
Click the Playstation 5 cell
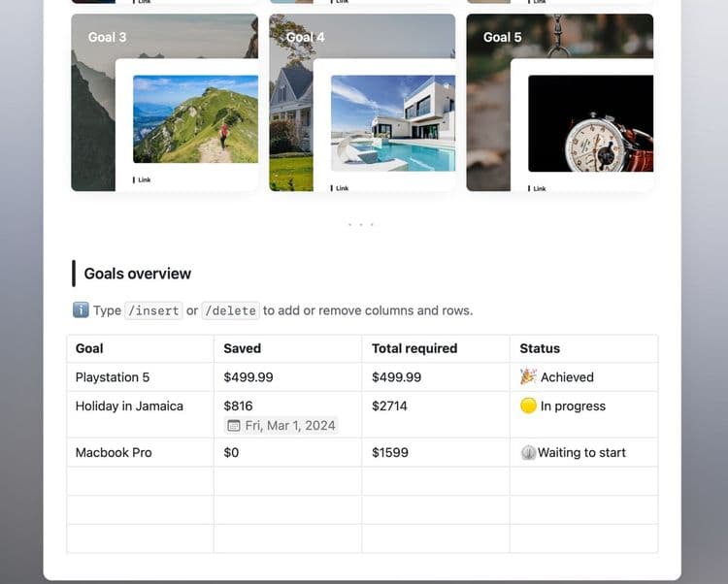(140, 377)
